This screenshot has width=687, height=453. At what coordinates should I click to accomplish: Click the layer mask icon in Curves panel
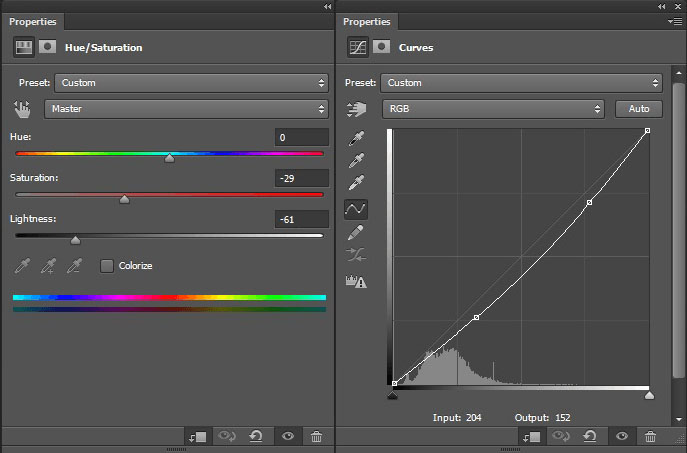tap(381, 46)
